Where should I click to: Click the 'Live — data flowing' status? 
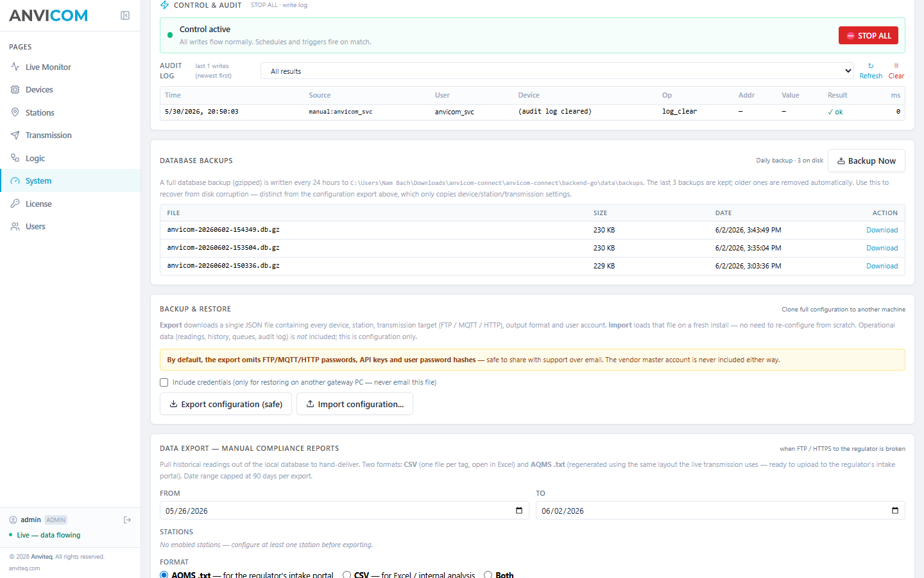[x=49, y=535]
